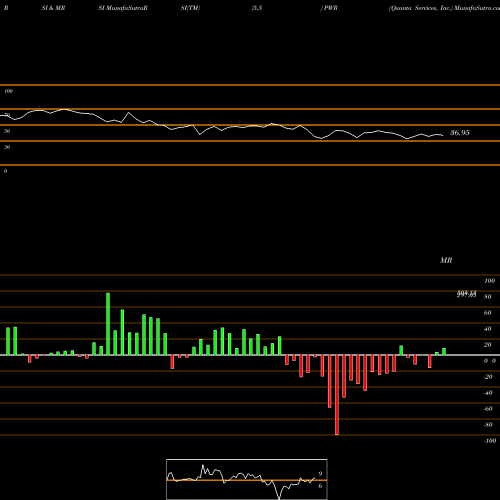Click the MR axis label positive 80
This screenshot has width=500, height=500.
click(488, 297)
